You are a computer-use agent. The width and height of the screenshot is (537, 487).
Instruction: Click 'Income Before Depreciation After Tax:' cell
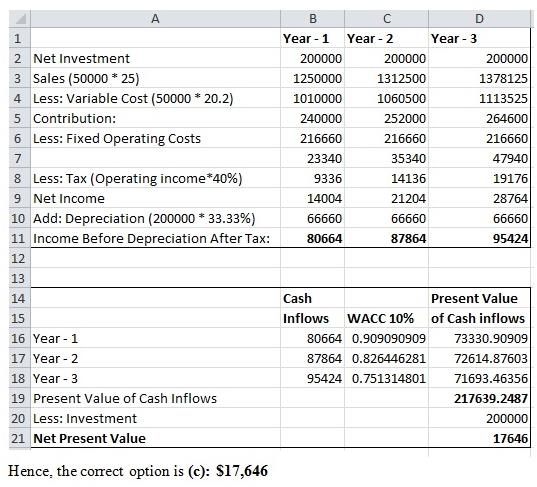(155, 238)
